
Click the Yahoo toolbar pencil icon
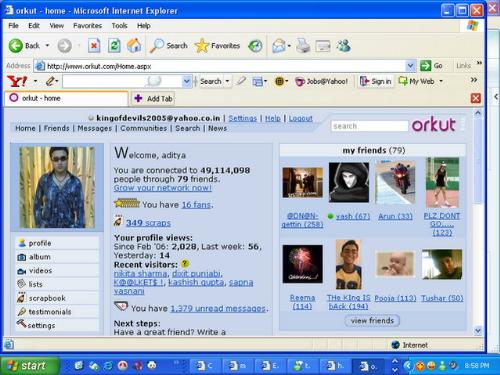50,81
